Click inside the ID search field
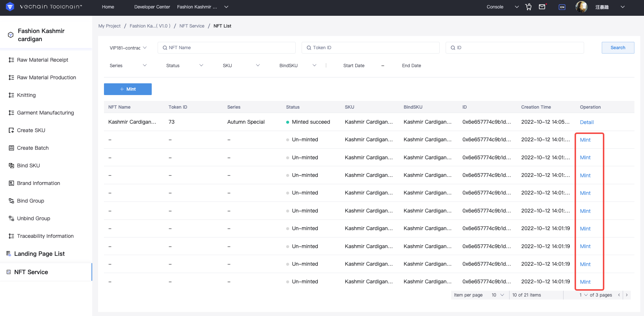The width and height of the screenshot is (644, 316). pos(515,48)
